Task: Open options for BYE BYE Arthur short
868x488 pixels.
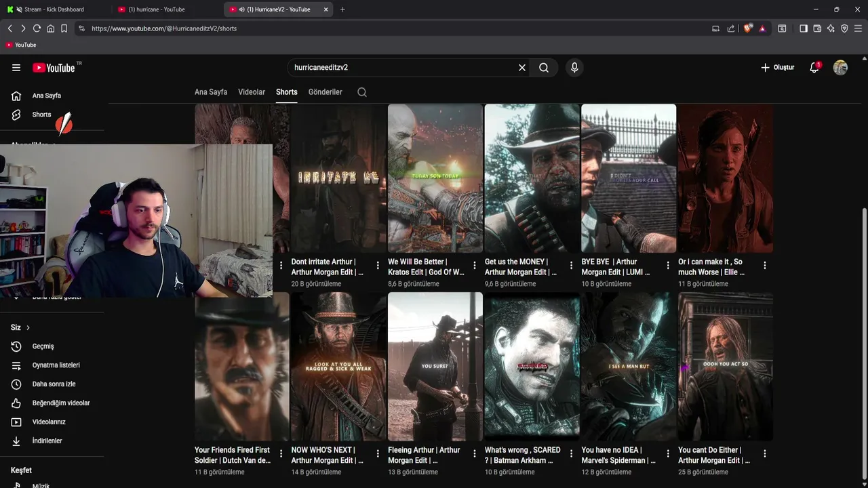Action: point(668,266)
